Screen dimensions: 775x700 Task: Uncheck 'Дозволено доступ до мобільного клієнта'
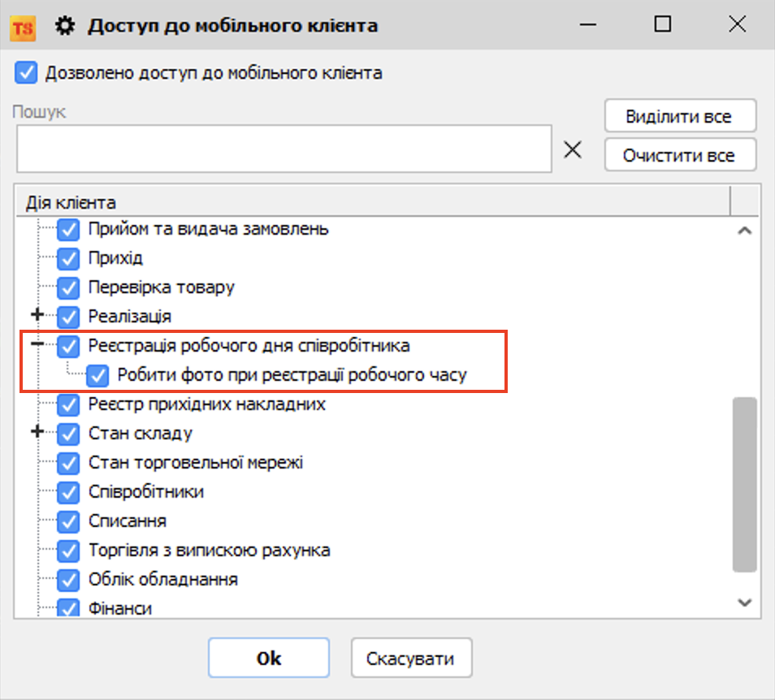pos(26,73)
